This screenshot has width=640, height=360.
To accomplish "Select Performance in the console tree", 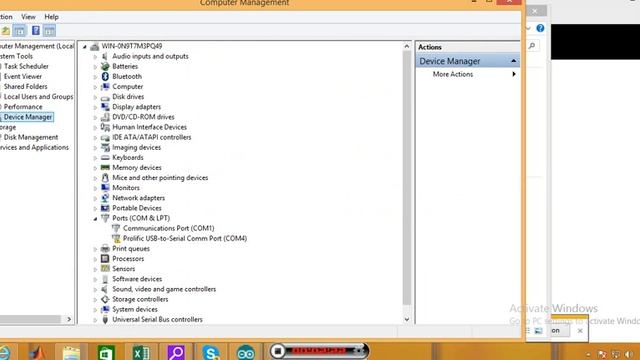I will 23,107.
